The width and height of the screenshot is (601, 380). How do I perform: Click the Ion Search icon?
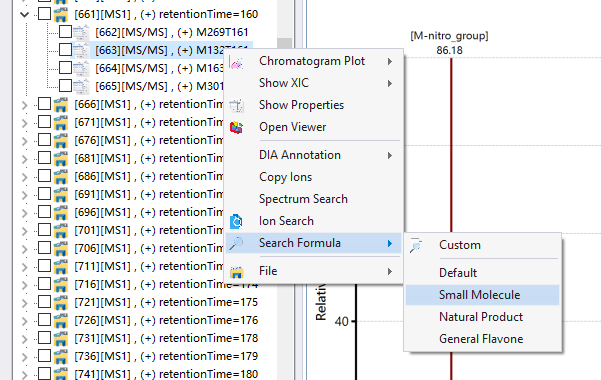tap(236, 221)
